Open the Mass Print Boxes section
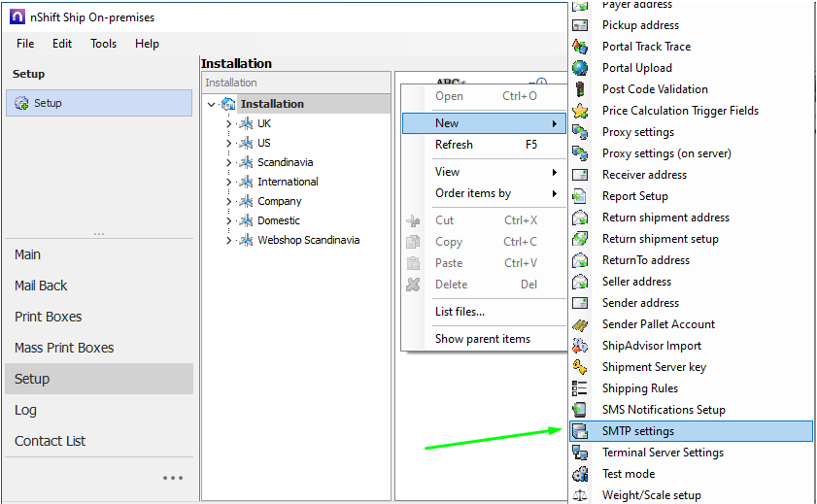Image resolution: width=817 pixels, height=504 pixels. coord(99,348)
